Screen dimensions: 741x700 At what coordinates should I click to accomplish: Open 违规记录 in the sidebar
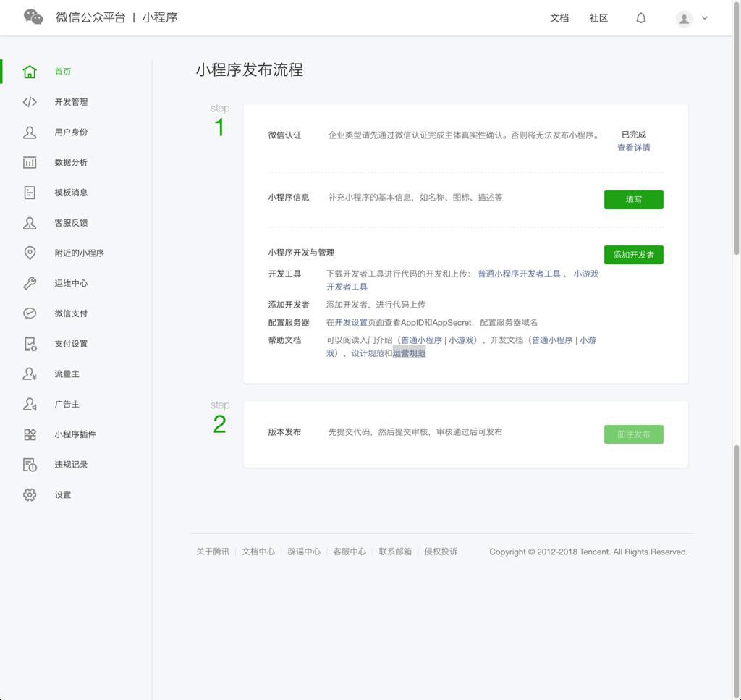pos(71,465)
